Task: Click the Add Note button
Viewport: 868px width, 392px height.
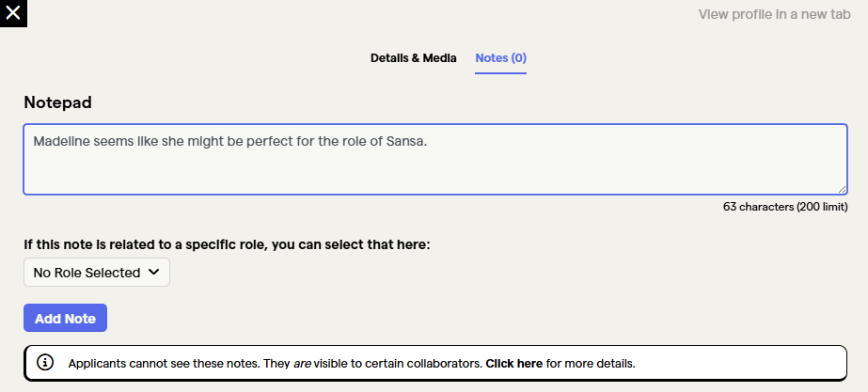Action: click(x=65, y=319)
